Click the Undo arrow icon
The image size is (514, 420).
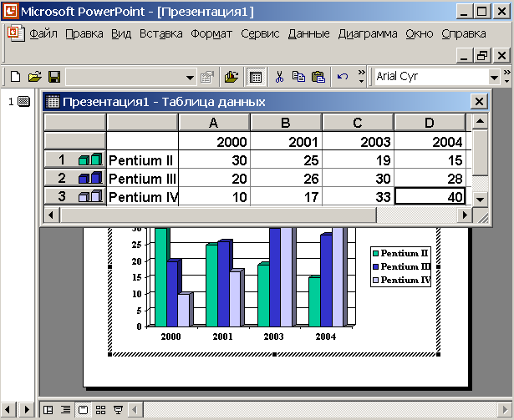[x=343, y=77]
